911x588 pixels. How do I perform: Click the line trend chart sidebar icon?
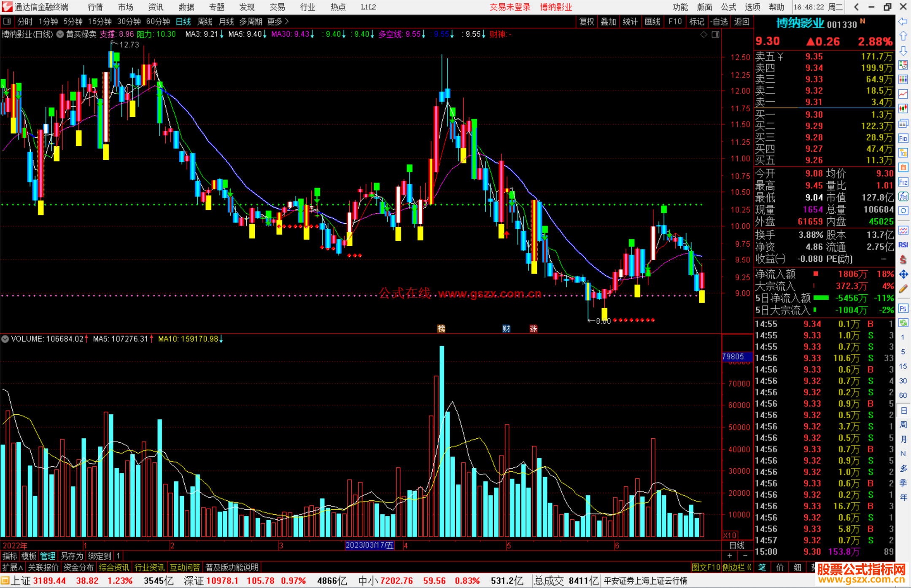903,94
